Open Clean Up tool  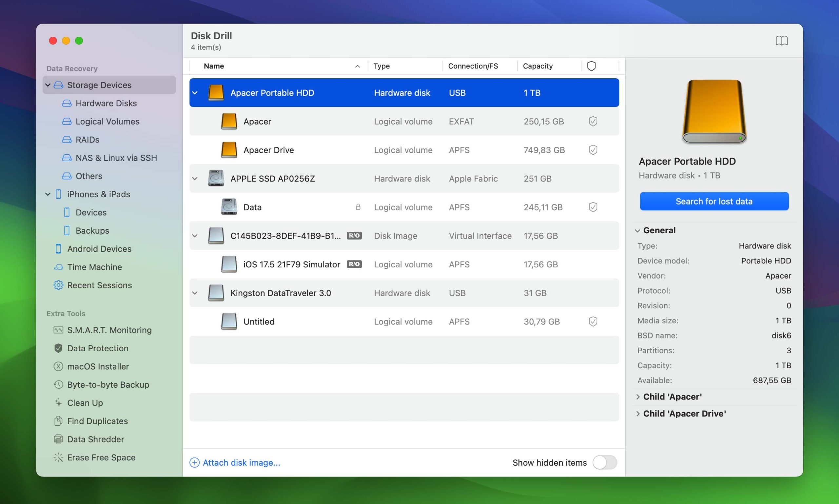tap(85, 403)
